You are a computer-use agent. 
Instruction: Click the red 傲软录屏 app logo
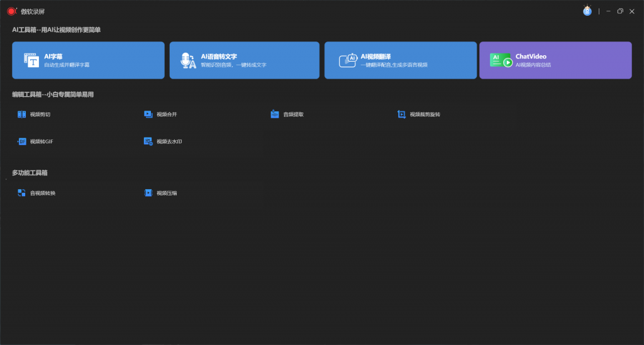pos(11,11)
